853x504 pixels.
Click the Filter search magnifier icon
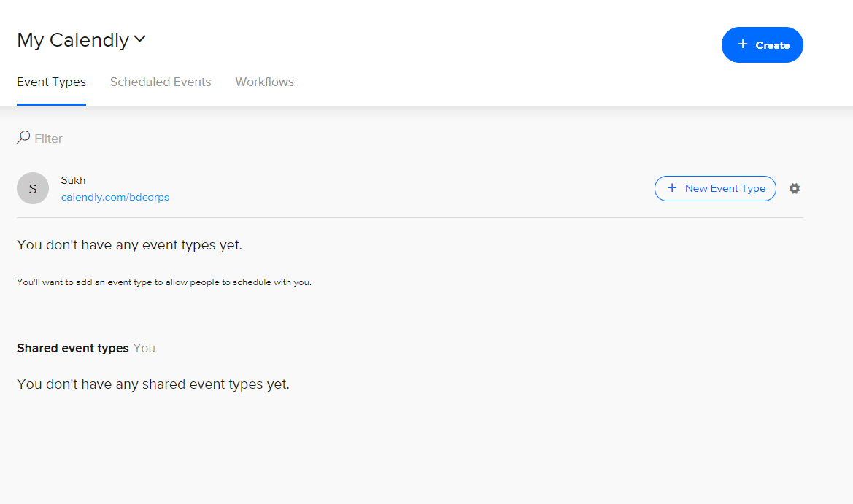coord(23,138)
